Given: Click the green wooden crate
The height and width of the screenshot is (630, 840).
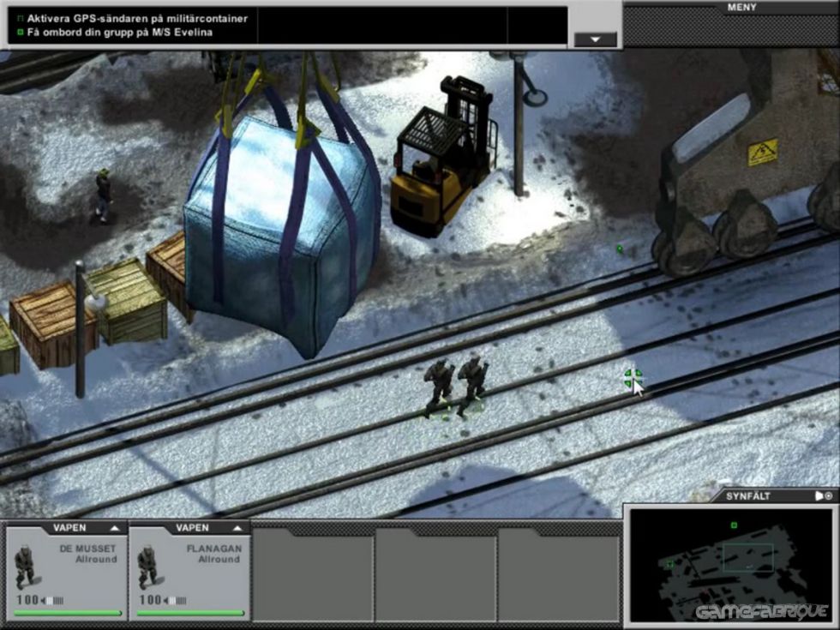Looking at the screenshot, I should coord(125,301).
